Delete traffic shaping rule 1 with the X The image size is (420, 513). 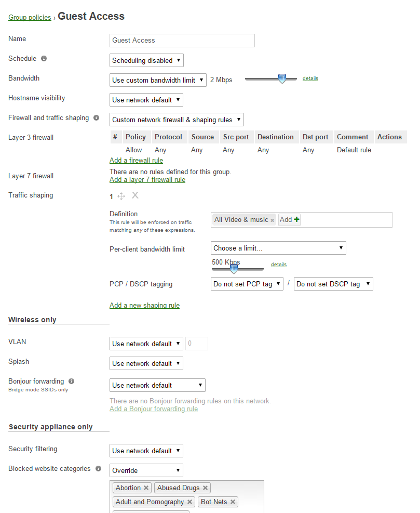pos(135,195)
